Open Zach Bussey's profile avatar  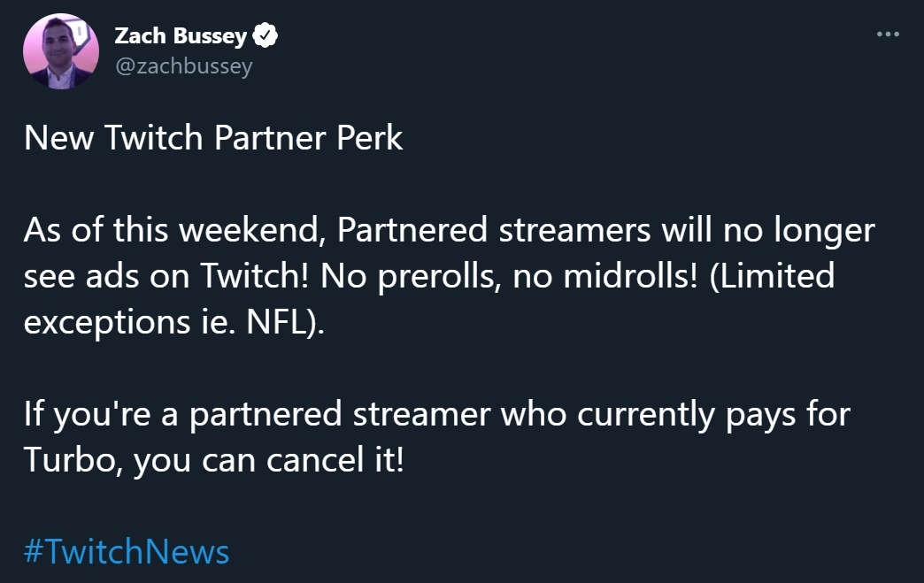pos(61,51)
